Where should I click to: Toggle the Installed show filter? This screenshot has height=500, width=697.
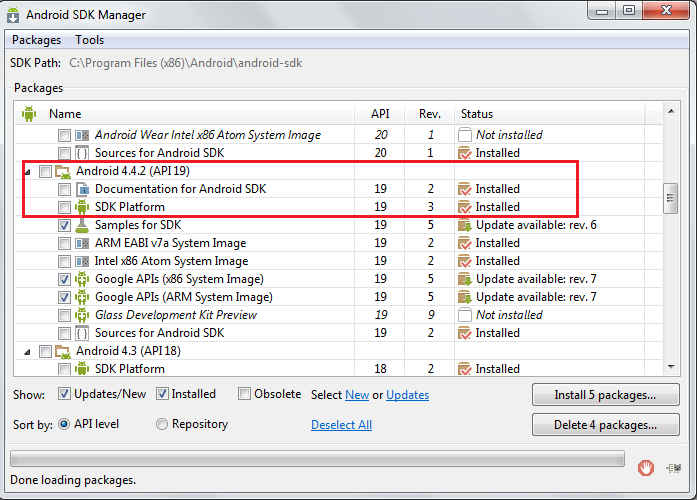coord(162,394)
